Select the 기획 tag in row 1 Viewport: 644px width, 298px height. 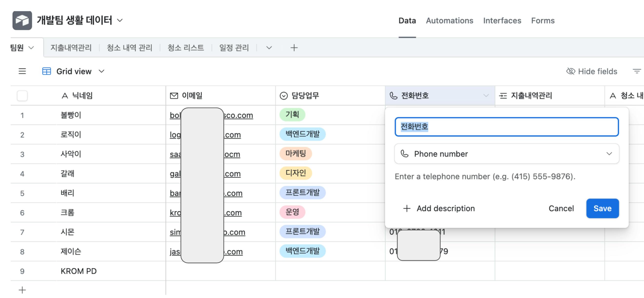point(292,115)
